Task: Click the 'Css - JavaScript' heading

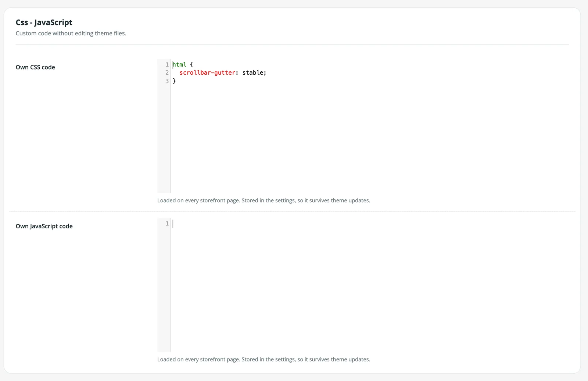Action: pyautogui.click(x=44, y=22)
